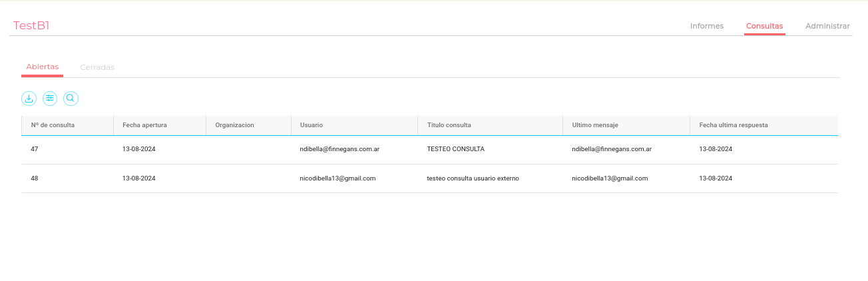
Task: Click the download export icon
Action: click(x=29, y=99)
